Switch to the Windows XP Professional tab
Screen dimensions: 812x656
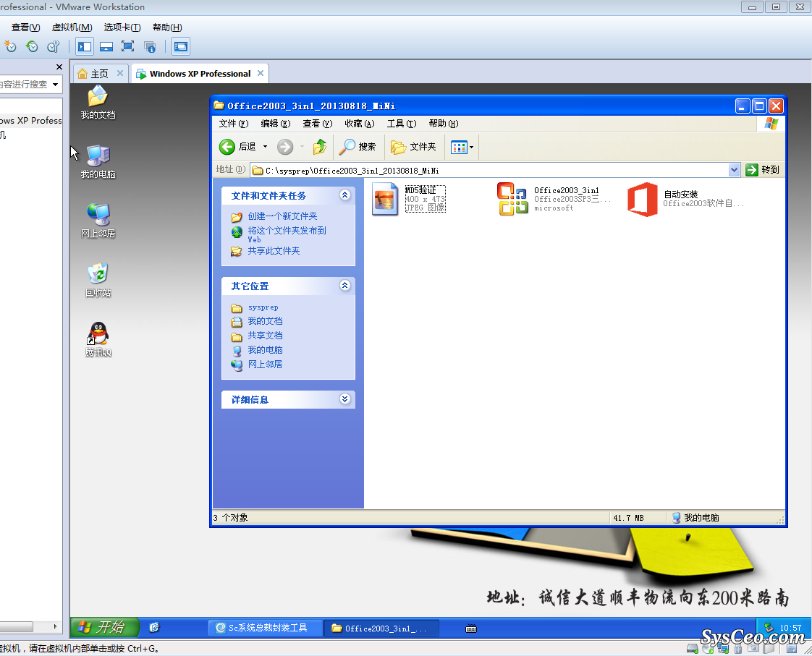pyautogui.click(x=200, y=74)
